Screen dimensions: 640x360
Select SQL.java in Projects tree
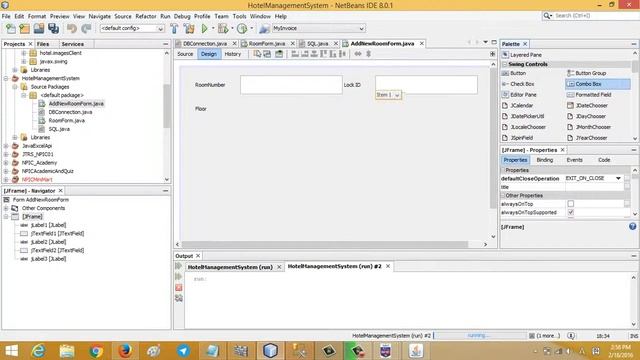tap(59, 129)
